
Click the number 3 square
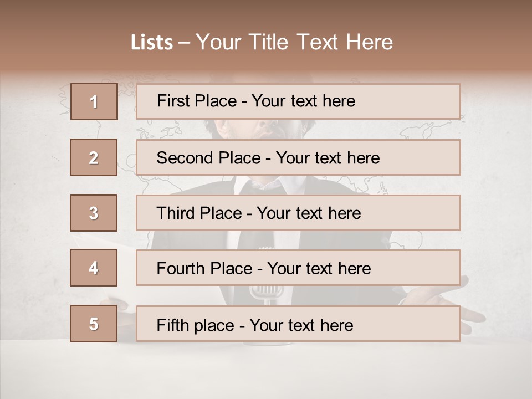point(94,213)
